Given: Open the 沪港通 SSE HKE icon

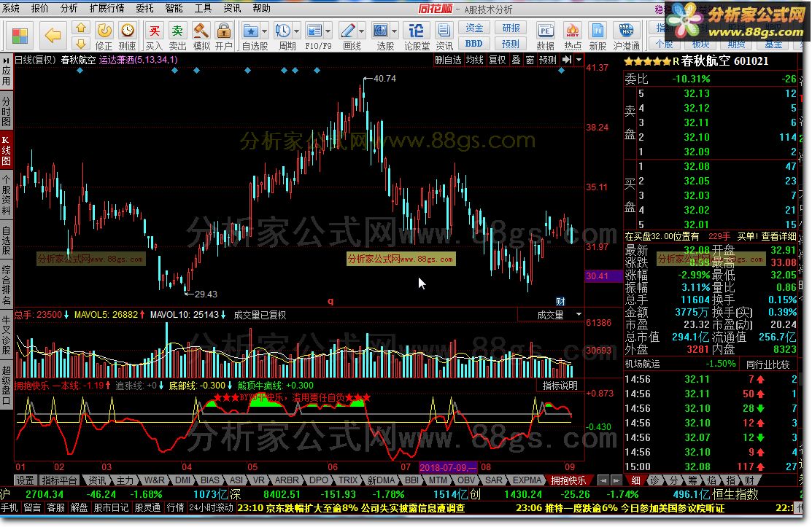Looking at the screenshot, I should coord(626,31).
